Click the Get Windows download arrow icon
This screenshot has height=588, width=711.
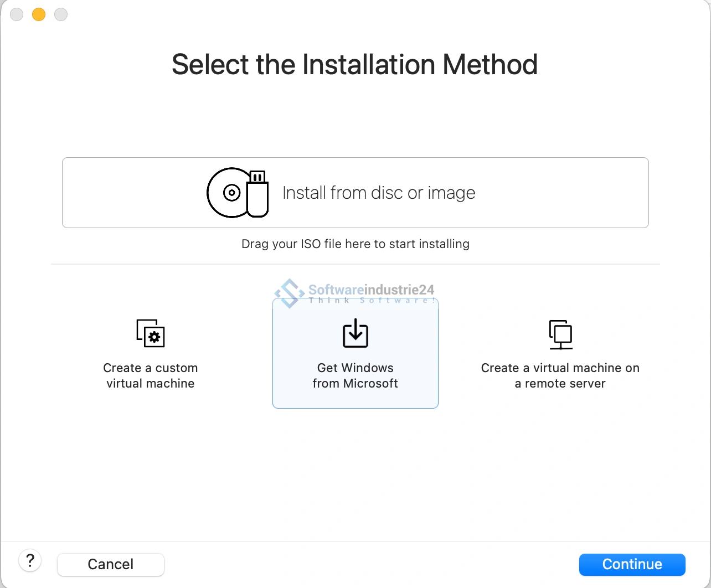(355, 333)
